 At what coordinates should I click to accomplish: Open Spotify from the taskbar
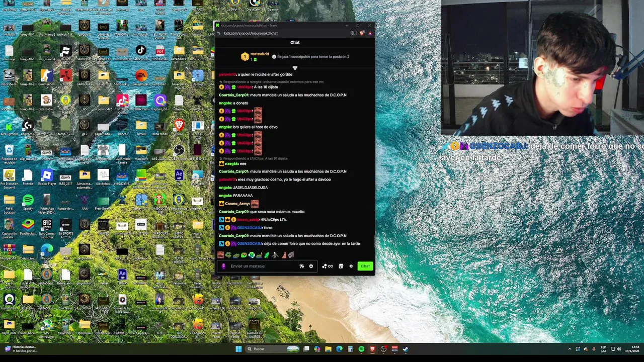[x=361, y=349]
